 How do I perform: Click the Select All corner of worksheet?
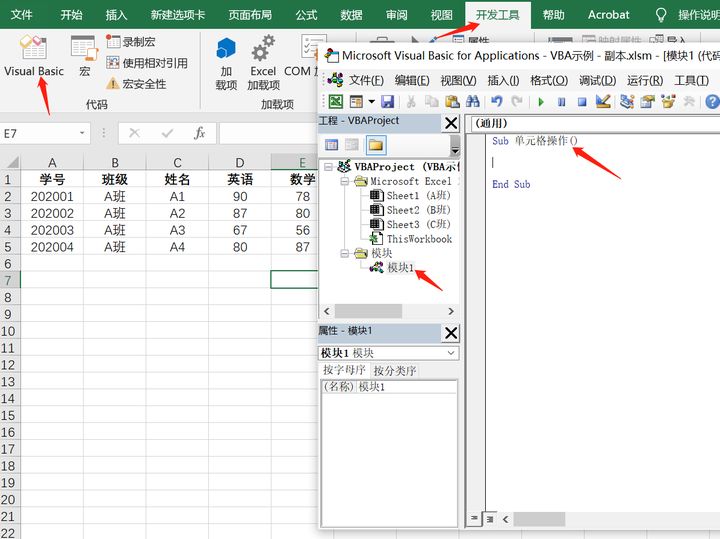click(x=11, y=162)
